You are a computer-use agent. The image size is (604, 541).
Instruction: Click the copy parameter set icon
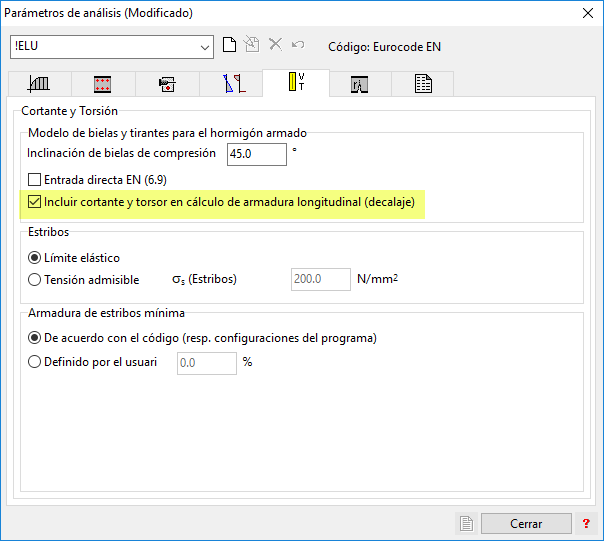(x=253, y=46)
